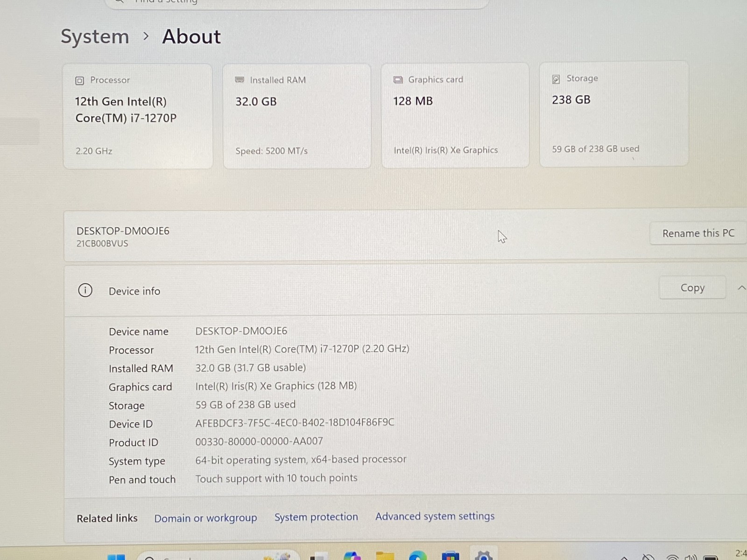The height and width of the screenshot is (560, 747).
Task: Click the Storage summary card
Action: 613,114
